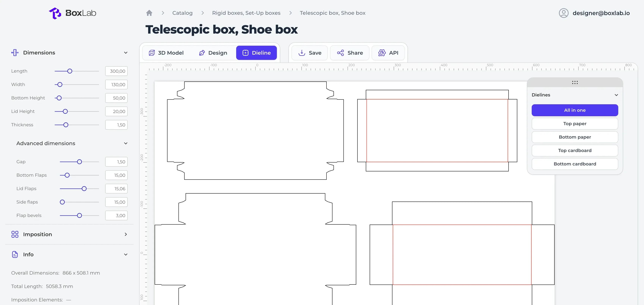Click the Imposition grid icon
644x305 pixels.
click(15, 234)
